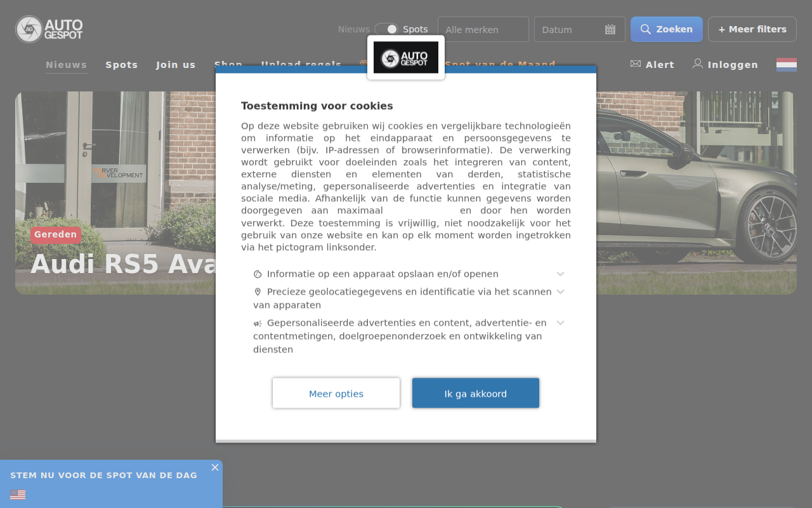Image resolution: width=812 pixels, height=508 pixels.
Task: Click 'Stem nu voor de Spot van de Dag'
Action: click(103, 475)
